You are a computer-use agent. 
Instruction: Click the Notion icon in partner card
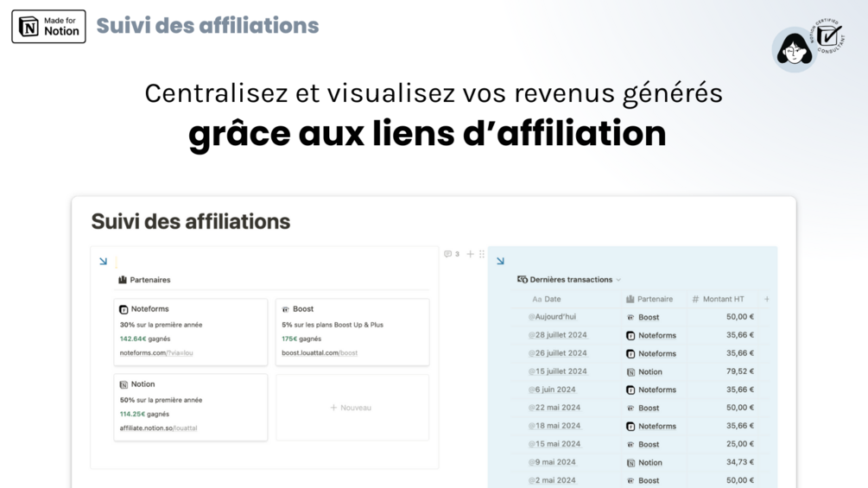pyautogui.click(x=124, y=384)
